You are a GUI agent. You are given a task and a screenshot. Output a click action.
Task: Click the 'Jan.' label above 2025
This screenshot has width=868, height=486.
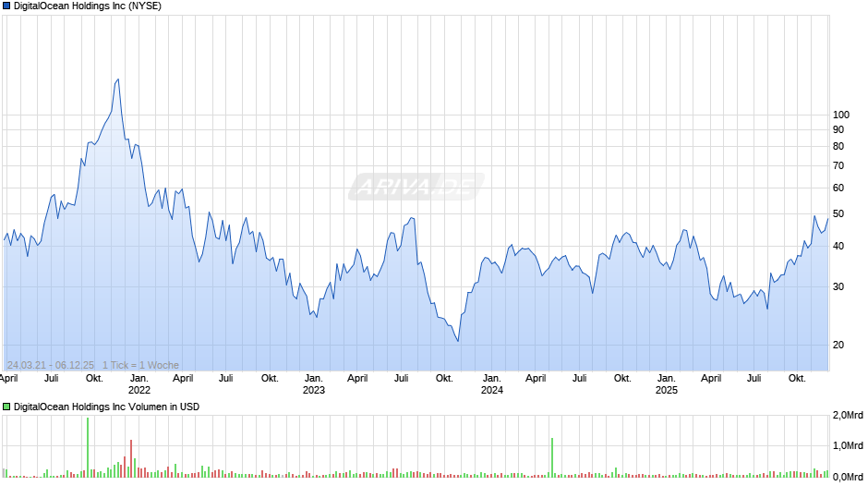(667, 379)
